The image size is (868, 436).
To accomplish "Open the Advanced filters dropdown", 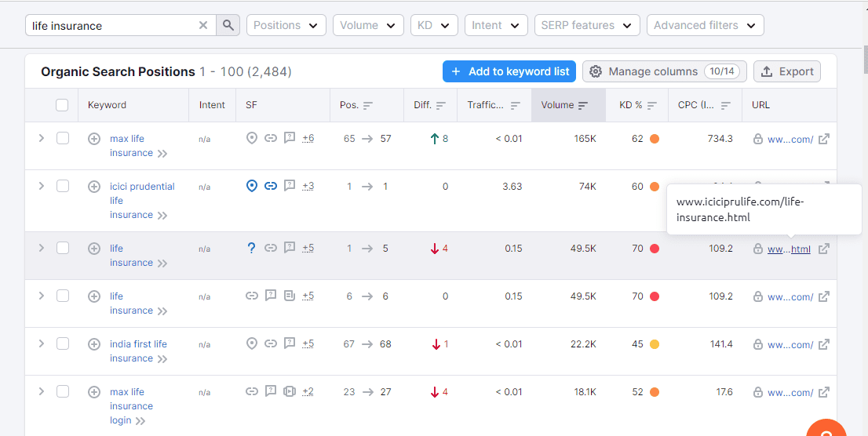I will (706, 25).
